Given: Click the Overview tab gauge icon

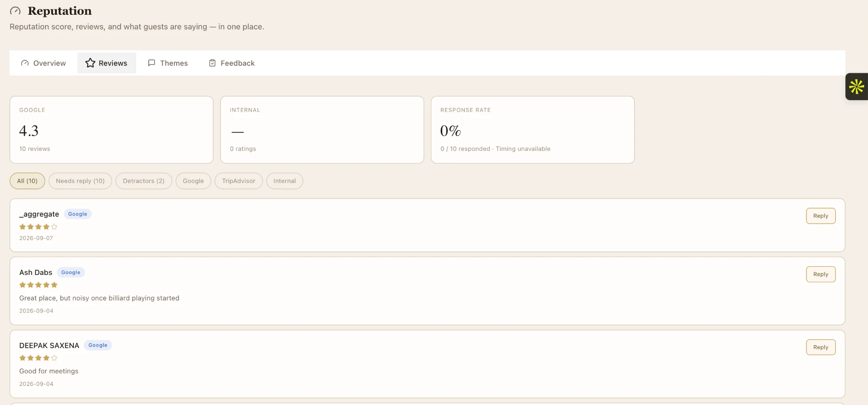Looking at the screenshot, I should click(25, 63).
